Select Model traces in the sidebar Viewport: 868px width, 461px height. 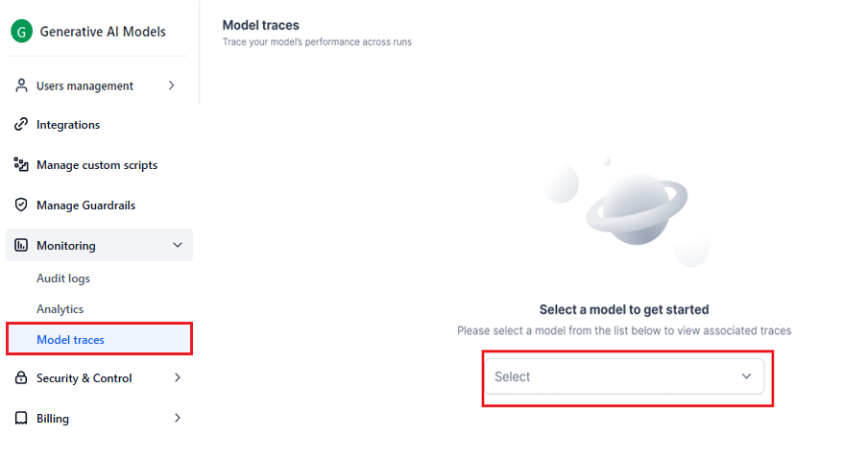click(71, 340)
